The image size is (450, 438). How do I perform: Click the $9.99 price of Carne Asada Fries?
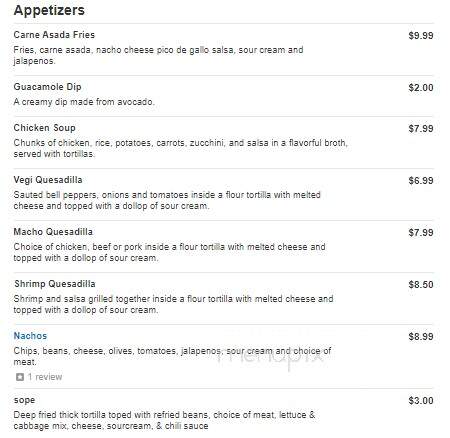tap(421, 35)
